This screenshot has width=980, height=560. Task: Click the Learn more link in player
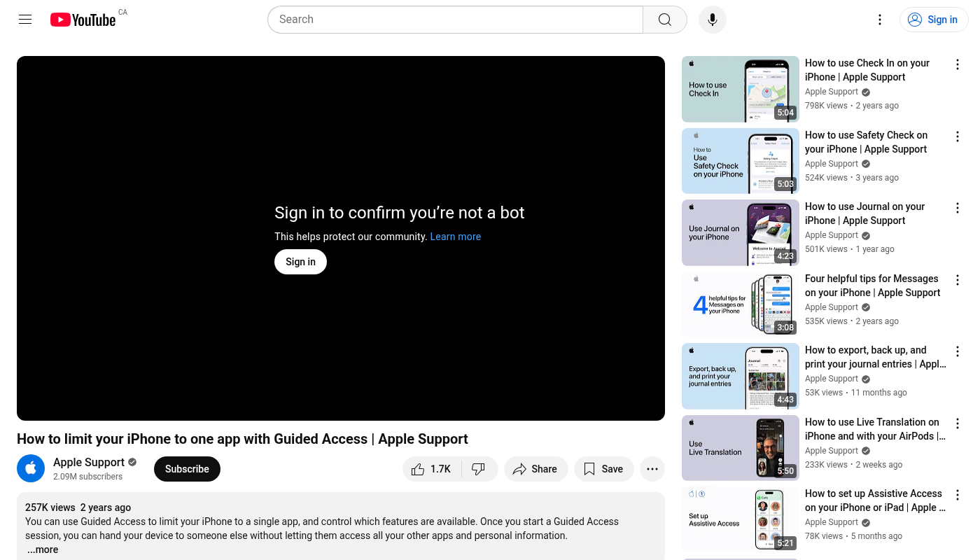coord(455,237)
